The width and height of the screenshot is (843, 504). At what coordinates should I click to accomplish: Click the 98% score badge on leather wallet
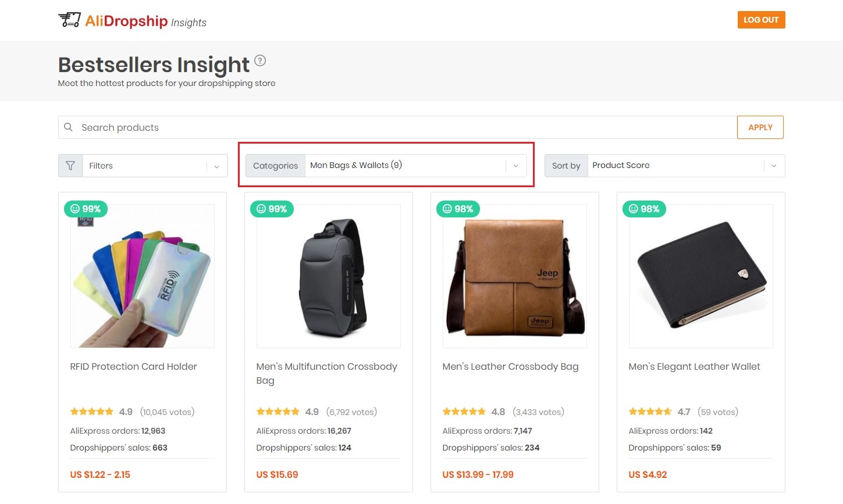point(644,209)
